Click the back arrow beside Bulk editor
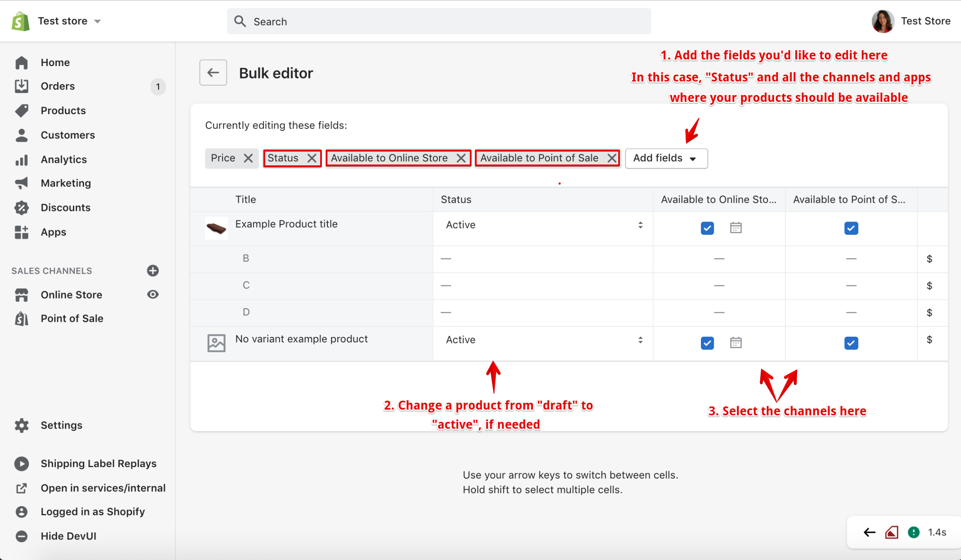Viewport: 961px width, 560px height. coord(213,72)
